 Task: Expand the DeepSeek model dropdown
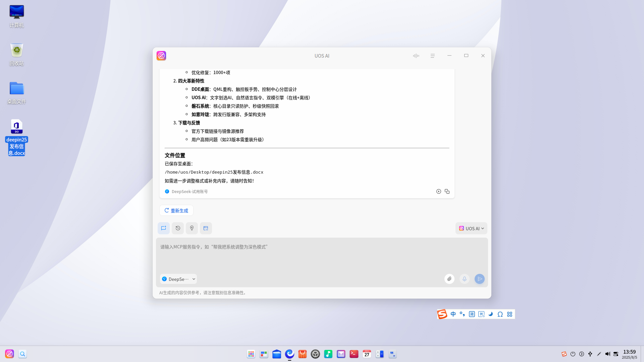[x=178, y=279]
